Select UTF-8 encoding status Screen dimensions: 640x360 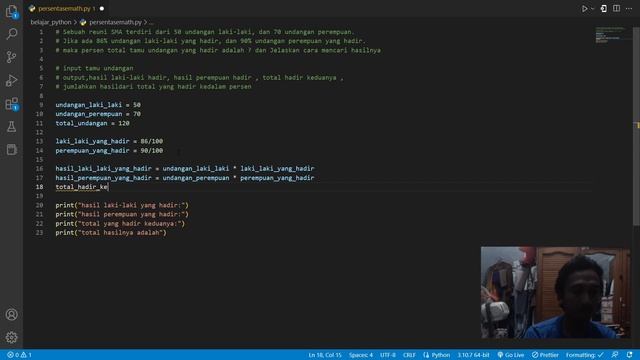(388, 355)
